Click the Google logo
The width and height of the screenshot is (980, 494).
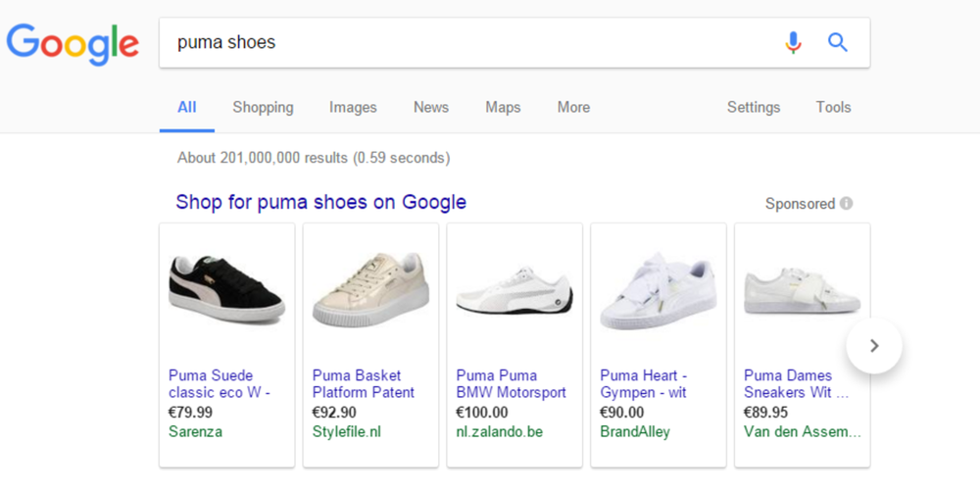(73, 43)
